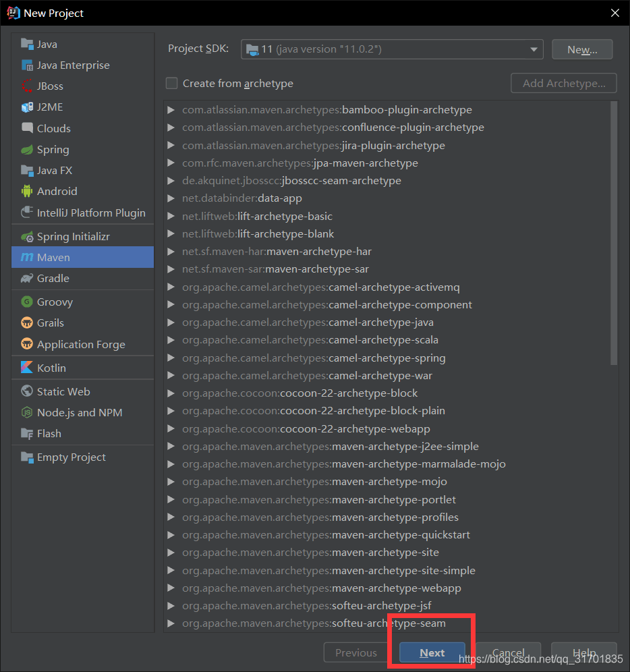The height and width of the screenshot is (672, 630).
Task: Click the Java project type icon
Action: [27, 44]
